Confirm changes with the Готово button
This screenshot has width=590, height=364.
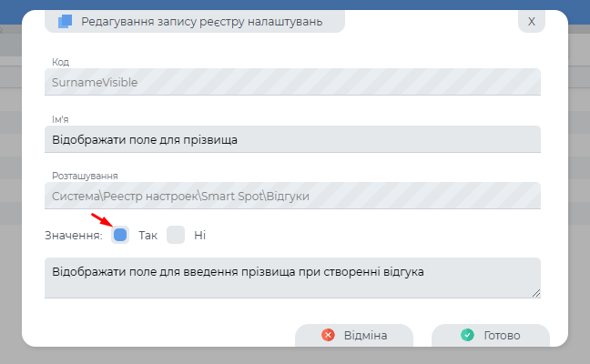pos(490,335)
